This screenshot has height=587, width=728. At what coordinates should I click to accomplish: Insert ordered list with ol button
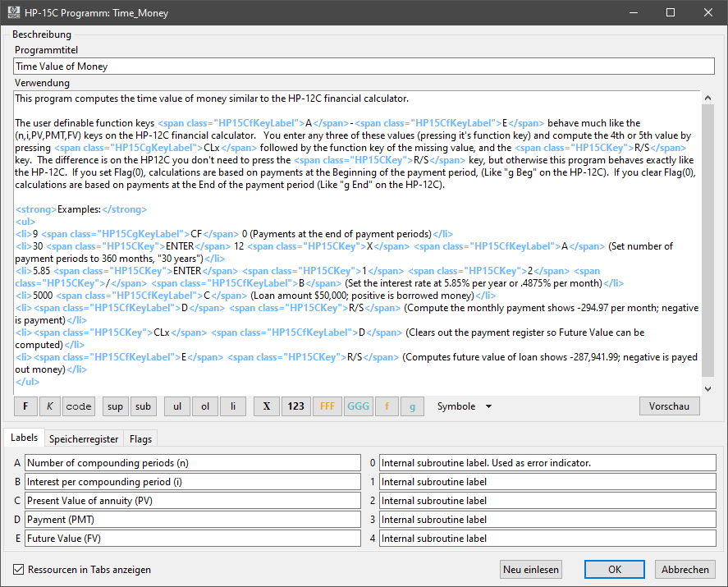click(x=204, y=406)
